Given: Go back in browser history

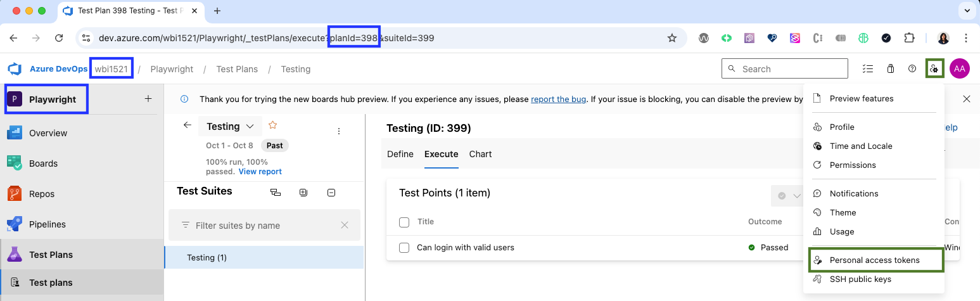Looking at the screenshot, I should pos(14,38).
